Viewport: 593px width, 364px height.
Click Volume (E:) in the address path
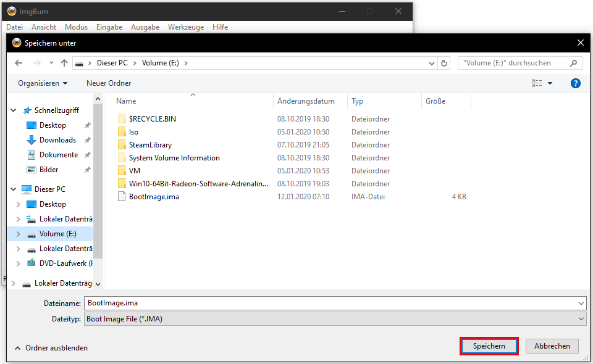point(161,63)
